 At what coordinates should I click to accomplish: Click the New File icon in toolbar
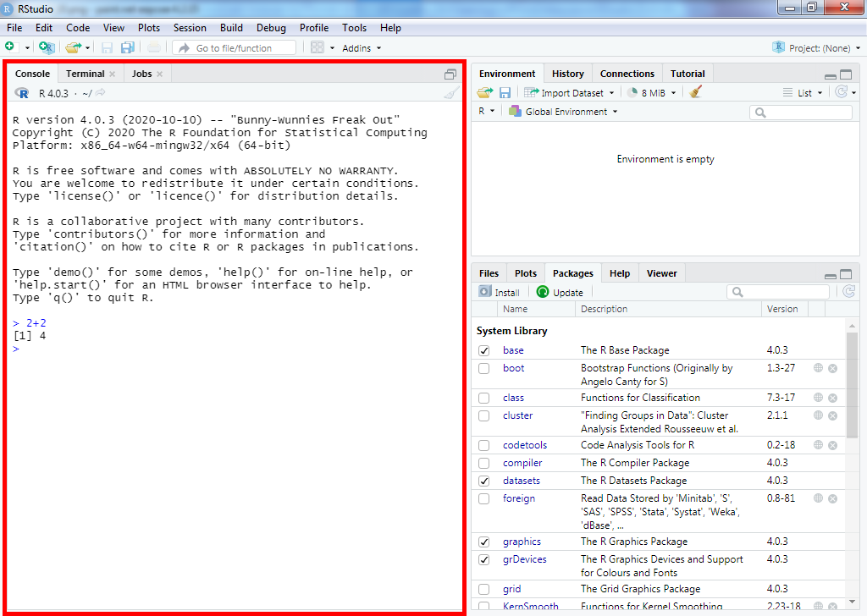(x=10, y=48)
